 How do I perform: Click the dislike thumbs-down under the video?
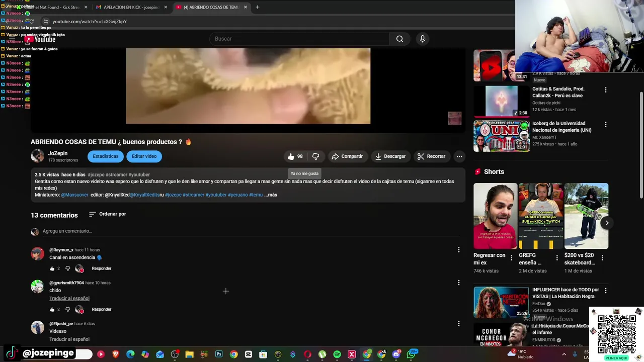pos(315,156)
